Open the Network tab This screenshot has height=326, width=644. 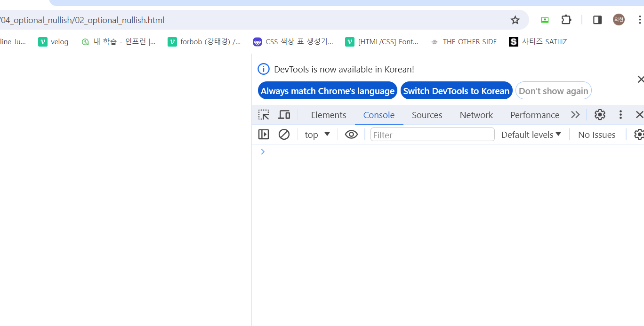pyautogui.click(x=476, y=115)
